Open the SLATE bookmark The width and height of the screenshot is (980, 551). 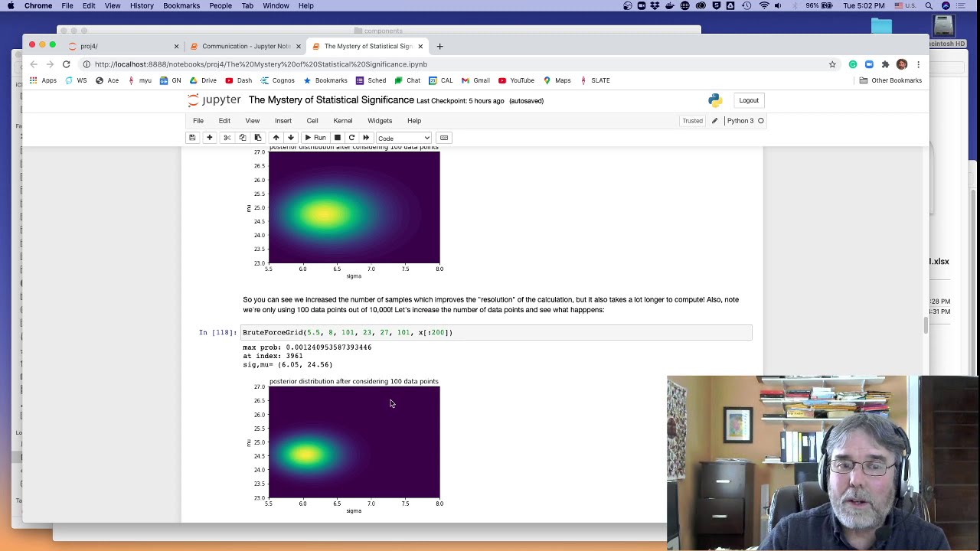point(595,80)
